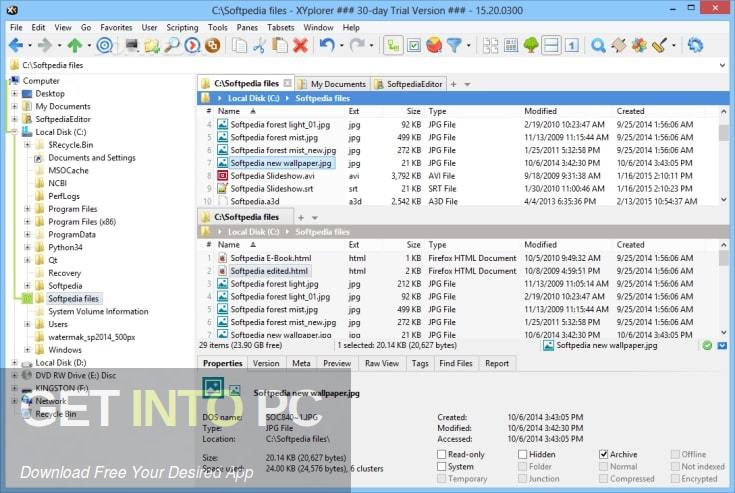The image size is (735, 493).
Task: Sort upper pane by Modified column
Action: point(540,111)
